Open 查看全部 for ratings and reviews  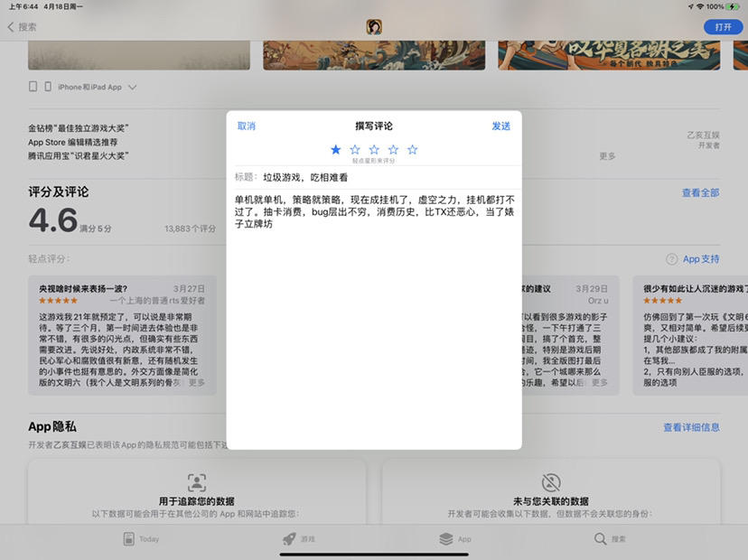[700, 192]
